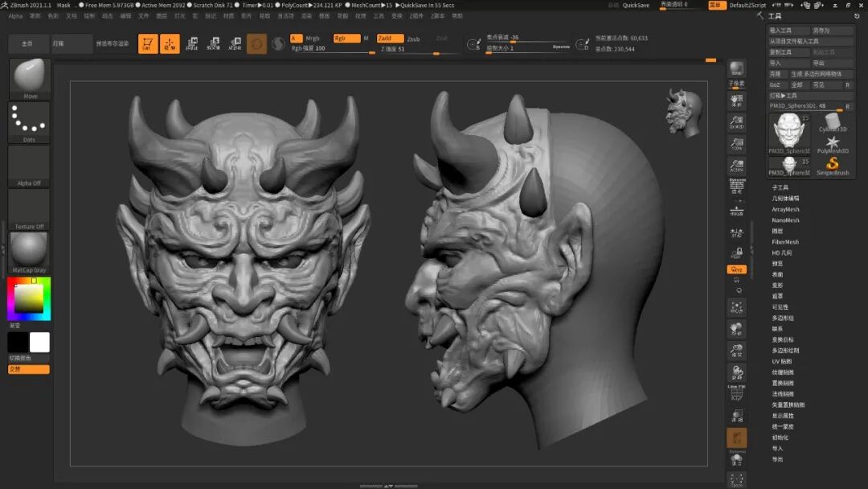Select the Scale transform icon
Screen dimensions: 868x489
pos(214,43)
